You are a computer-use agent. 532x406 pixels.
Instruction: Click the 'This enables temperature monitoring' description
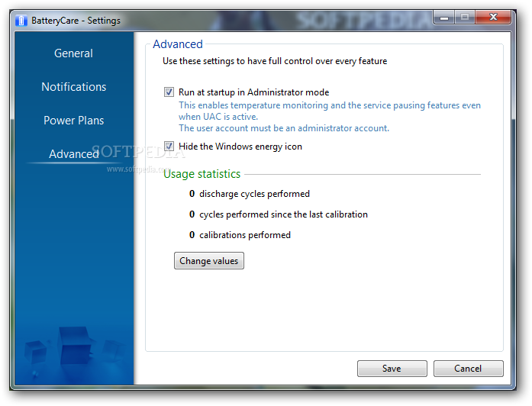point(330,111)
